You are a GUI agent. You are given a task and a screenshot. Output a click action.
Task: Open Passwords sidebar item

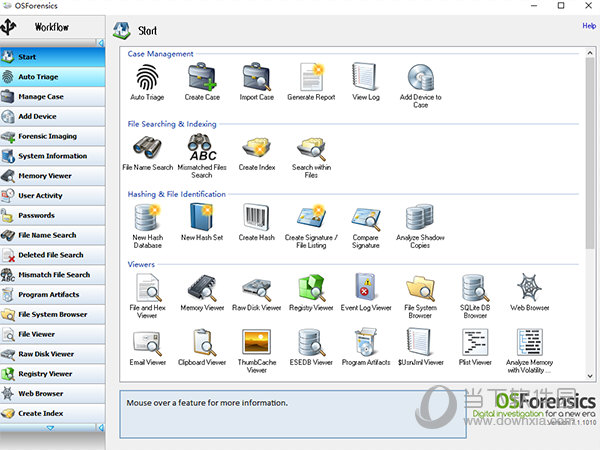(x=52, y=215)
